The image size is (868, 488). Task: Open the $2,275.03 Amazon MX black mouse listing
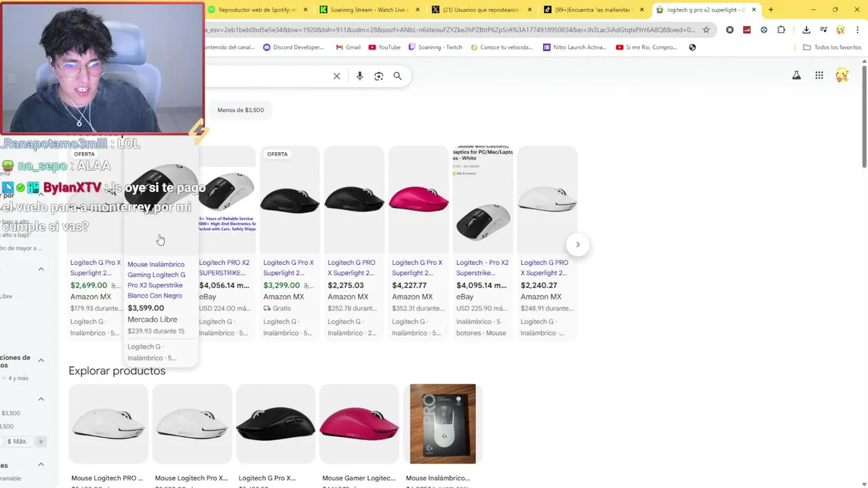coord(354,242)
